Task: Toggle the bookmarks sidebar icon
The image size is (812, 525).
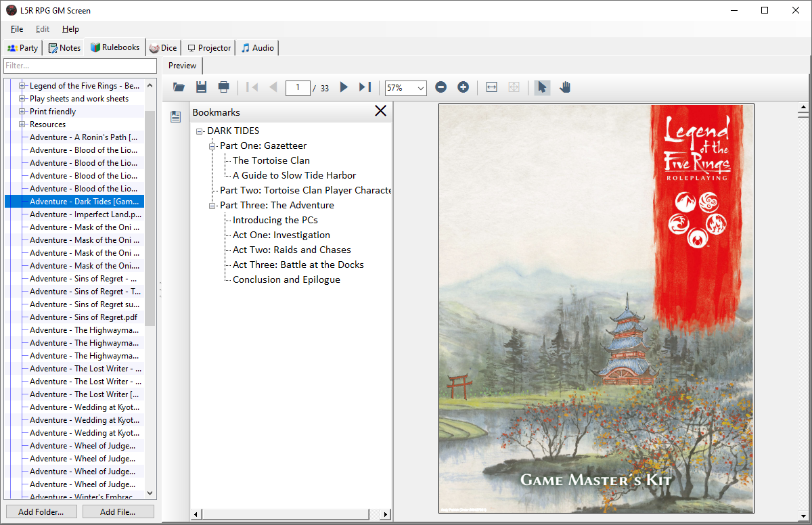Action: click(175, 116)
